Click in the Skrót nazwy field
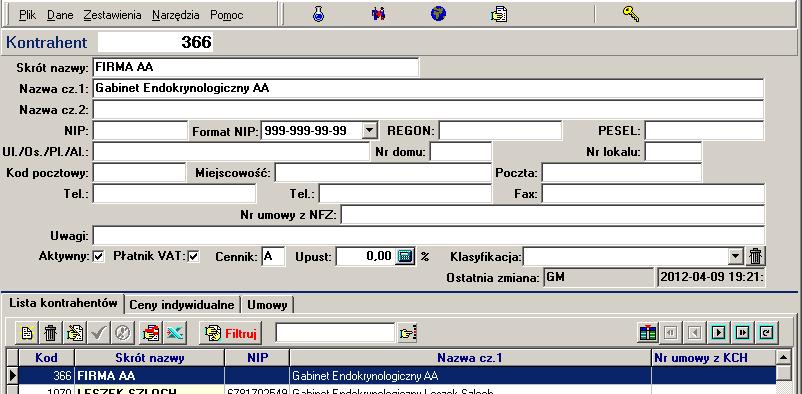802x394 pixels. pos(256,68)
